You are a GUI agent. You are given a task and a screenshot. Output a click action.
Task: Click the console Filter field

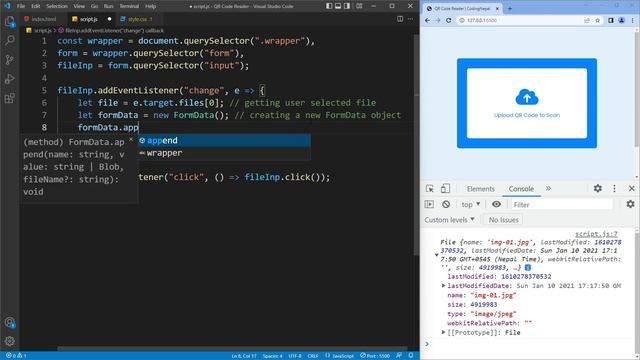click(562, 204)
